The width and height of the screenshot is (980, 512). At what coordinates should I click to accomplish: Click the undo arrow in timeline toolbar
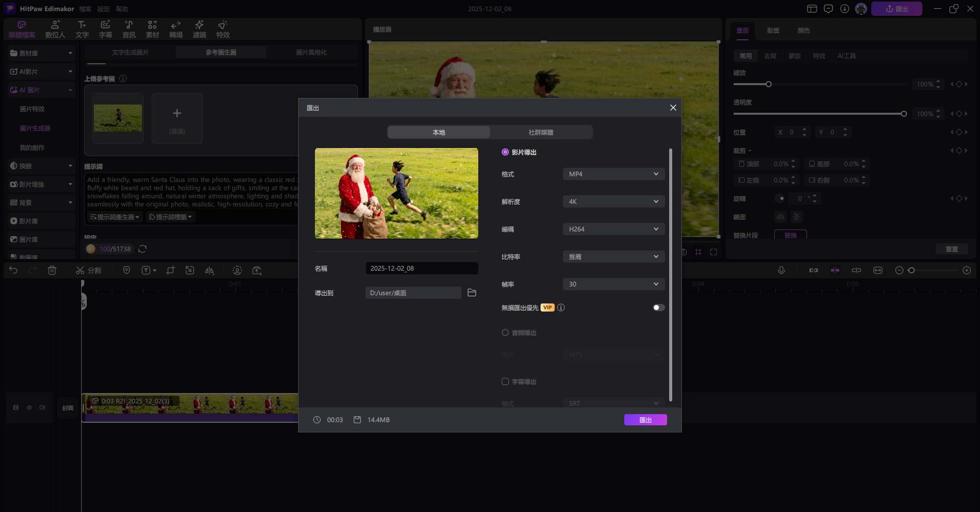13,270
